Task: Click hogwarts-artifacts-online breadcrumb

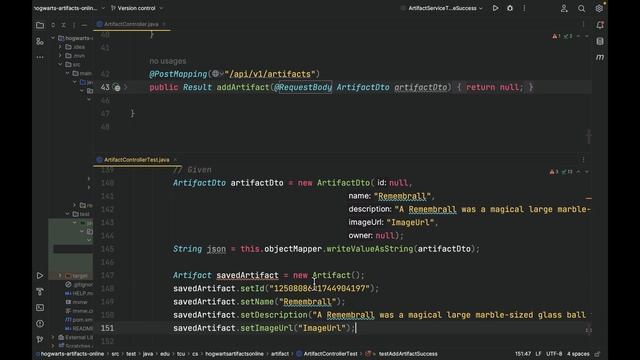Action: [72, 354]
